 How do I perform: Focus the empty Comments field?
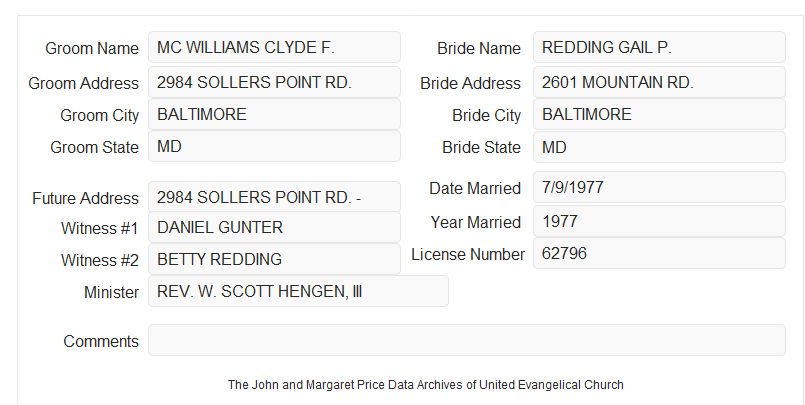(x=467, y=340)
